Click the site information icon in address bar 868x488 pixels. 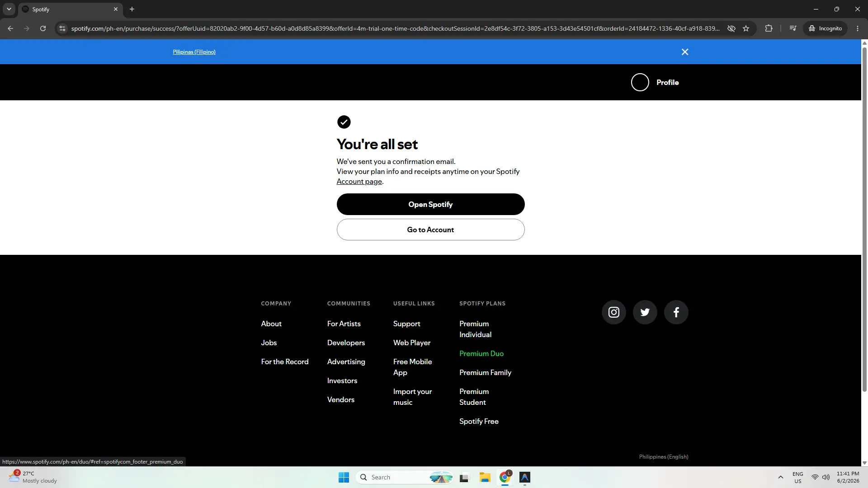62,28
